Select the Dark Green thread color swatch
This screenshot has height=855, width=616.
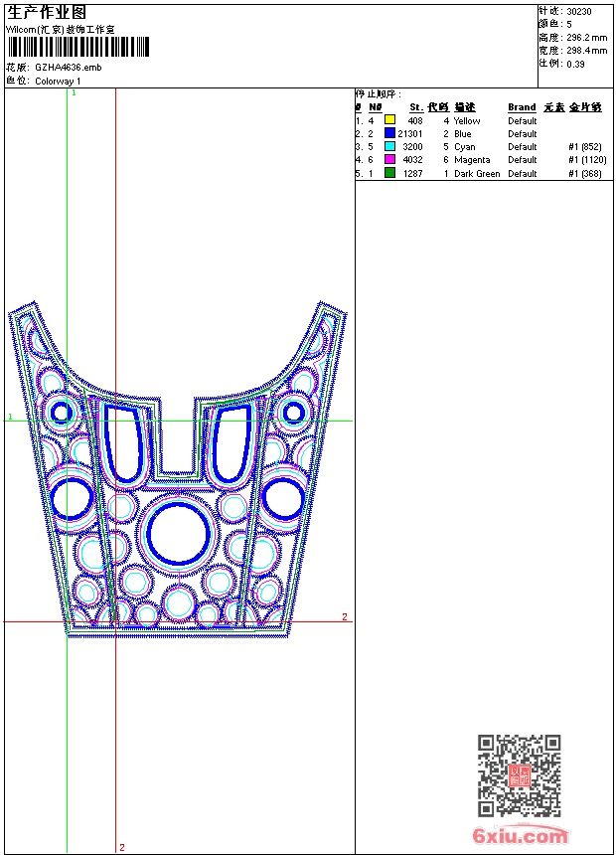pyautogui.click(x=389, y=173)
